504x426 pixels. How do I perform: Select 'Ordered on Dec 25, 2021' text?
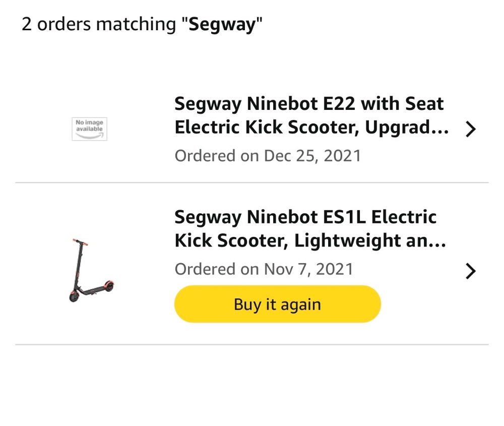click(268, 155)
